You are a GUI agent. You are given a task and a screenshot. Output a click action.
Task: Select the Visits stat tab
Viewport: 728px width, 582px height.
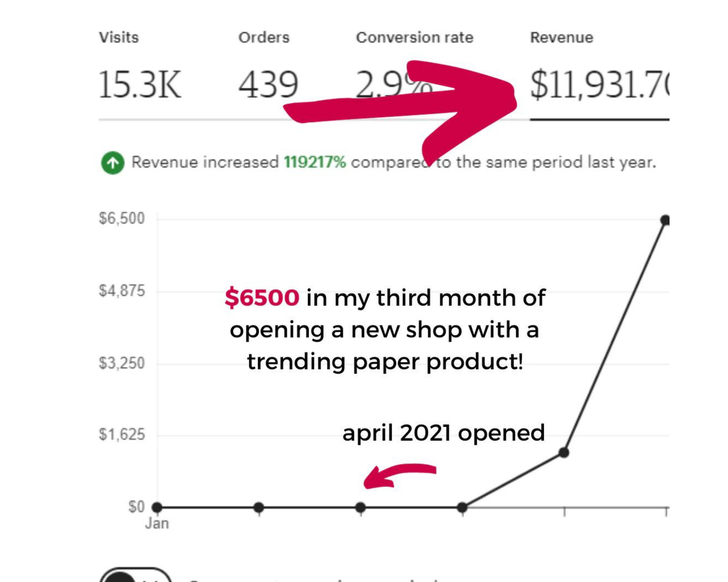tap(140, 65)
